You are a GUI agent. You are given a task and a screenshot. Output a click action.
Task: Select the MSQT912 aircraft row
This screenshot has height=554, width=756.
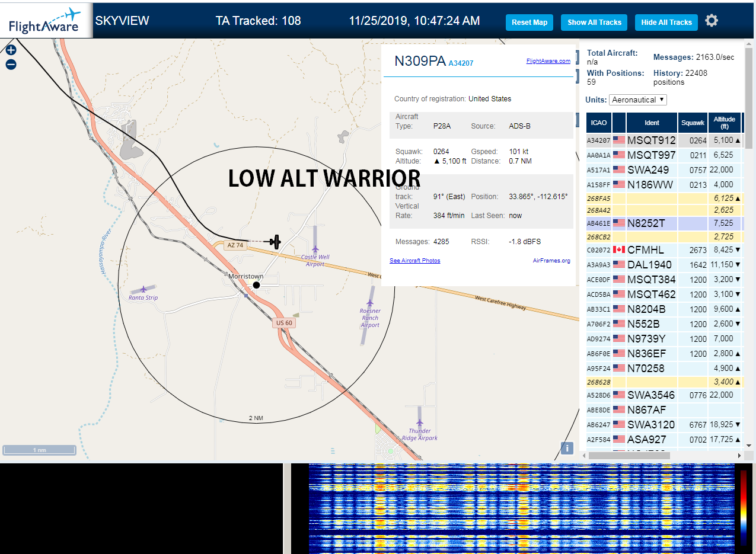click(664, 140)
